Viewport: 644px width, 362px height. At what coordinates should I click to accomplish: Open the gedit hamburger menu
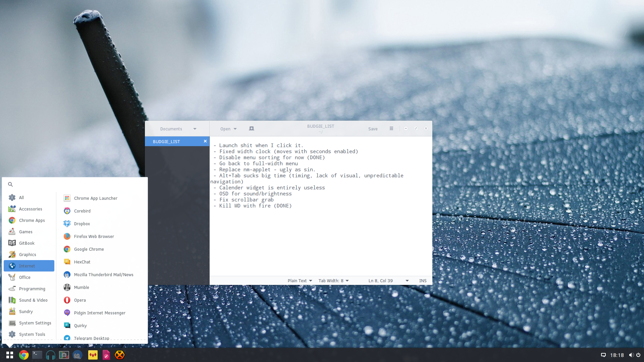pos(391,129)
